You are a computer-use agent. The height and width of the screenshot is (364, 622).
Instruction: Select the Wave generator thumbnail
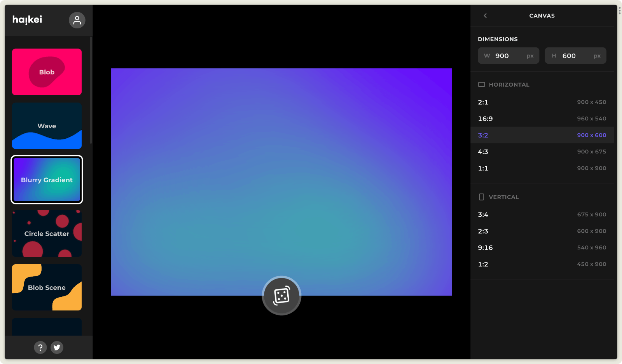click(x=47, y=126)
